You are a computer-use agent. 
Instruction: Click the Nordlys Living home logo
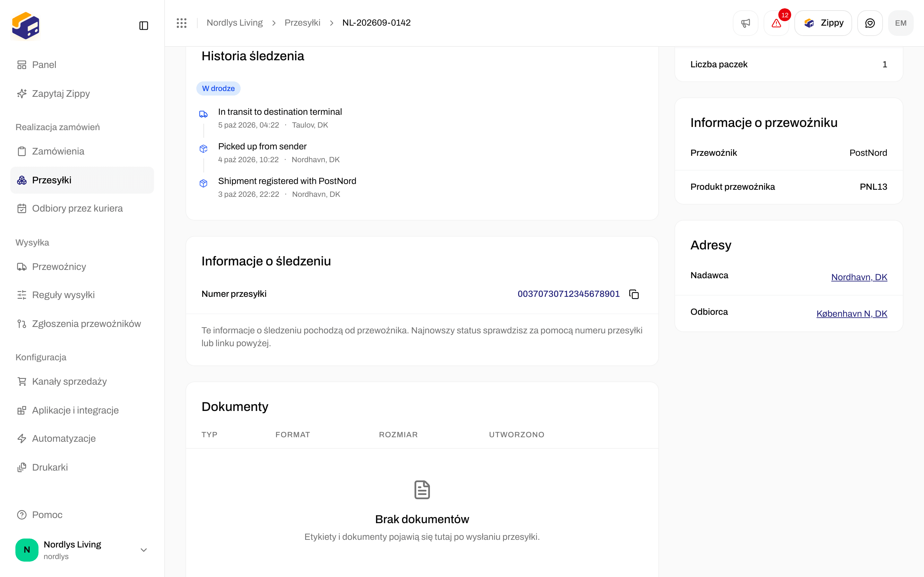coord(26,26)
